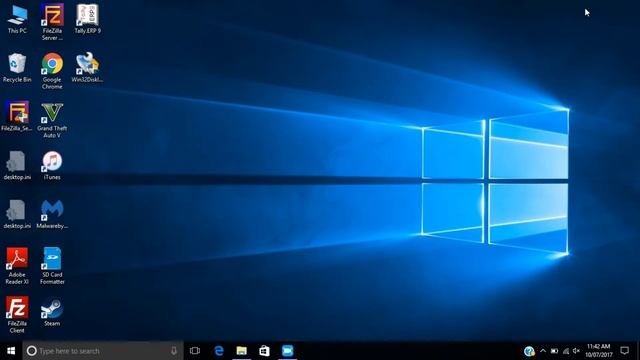Open the Microsoft Store taskbar icon
Image resolution: width=640 pixels, height=360 pixels.
pos(264,351)
